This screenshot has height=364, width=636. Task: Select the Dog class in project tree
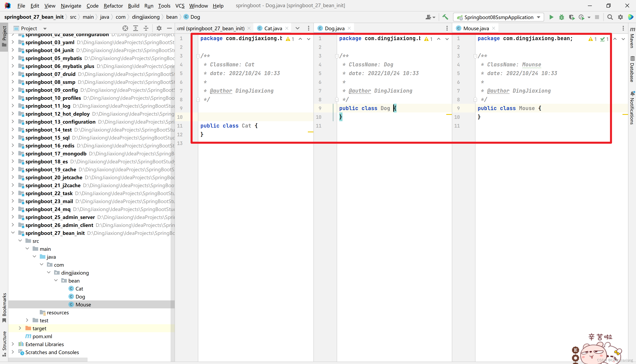point(80,296)
